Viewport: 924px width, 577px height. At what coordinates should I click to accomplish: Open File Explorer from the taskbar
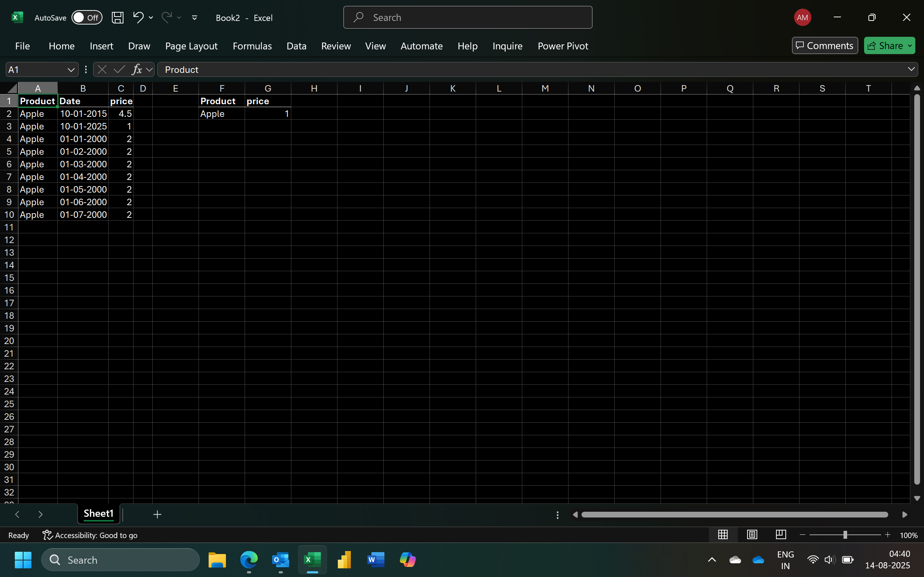click(217, 560)
